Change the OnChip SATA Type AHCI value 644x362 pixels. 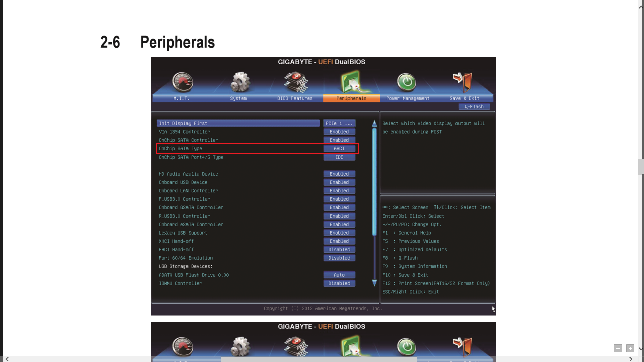[x=339, y=148]
